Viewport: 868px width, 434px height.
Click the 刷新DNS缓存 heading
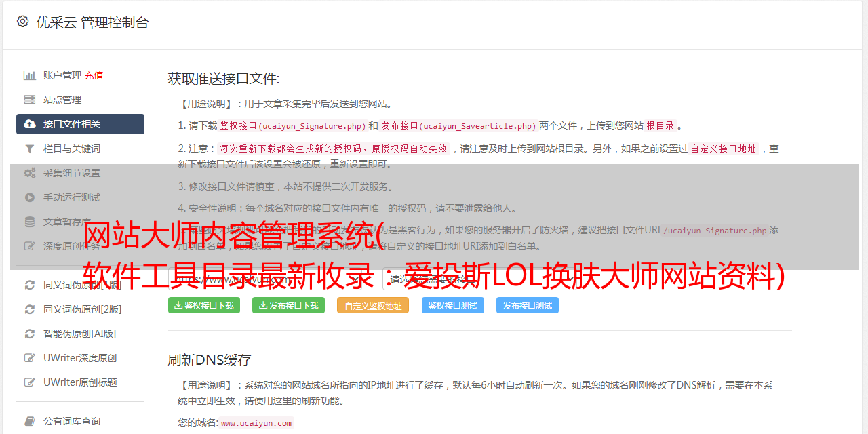[210, 360]
